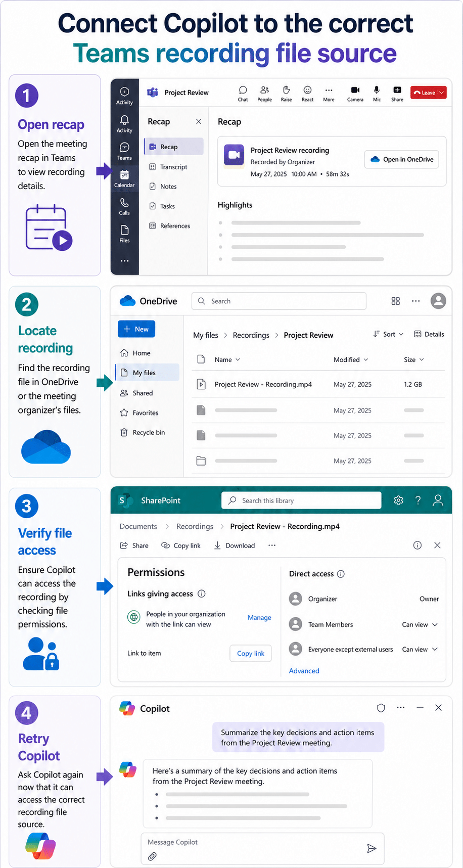Open the Details pane in OneDrive
The image size is (463, 868).
point(429,334)
